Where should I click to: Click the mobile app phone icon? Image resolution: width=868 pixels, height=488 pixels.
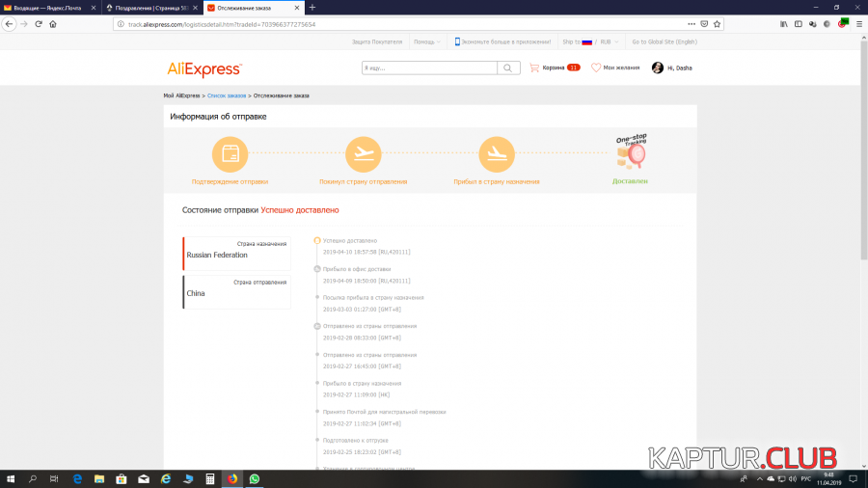457,41
